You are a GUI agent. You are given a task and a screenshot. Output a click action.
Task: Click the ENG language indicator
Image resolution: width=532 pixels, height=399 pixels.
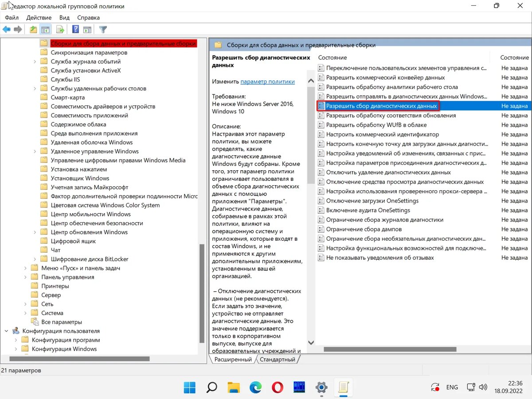(452, 387)
